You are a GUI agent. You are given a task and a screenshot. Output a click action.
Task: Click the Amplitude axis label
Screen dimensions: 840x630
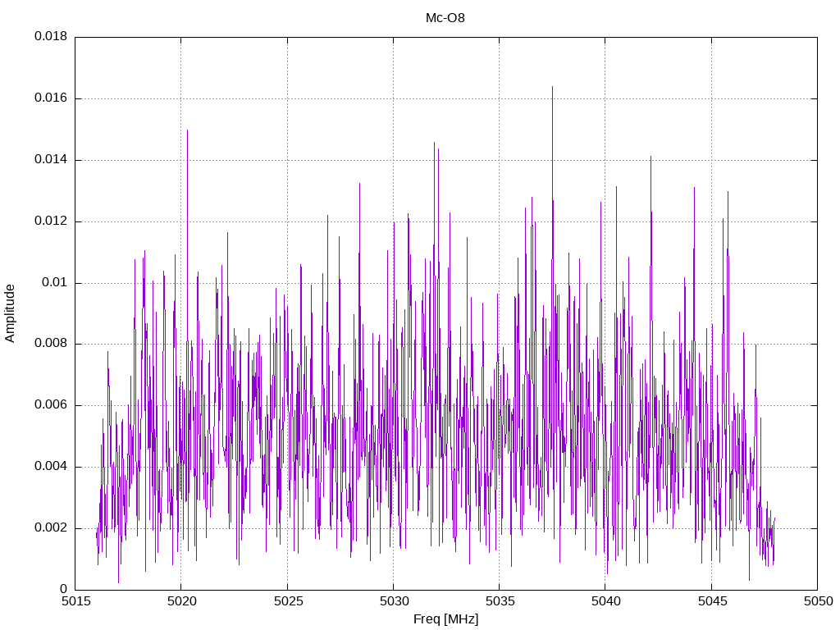point(10,313)
